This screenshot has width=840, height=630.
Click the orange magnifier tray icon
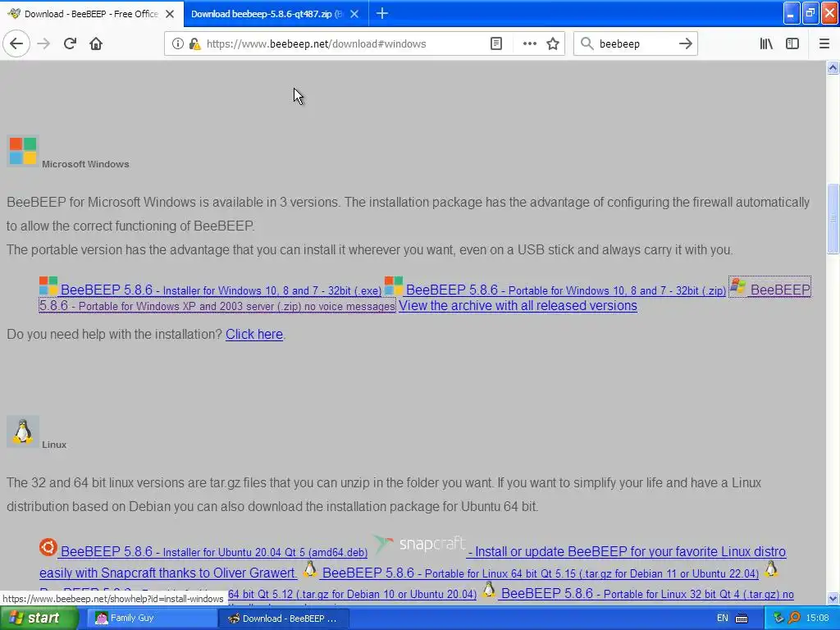tap(794, 618)
